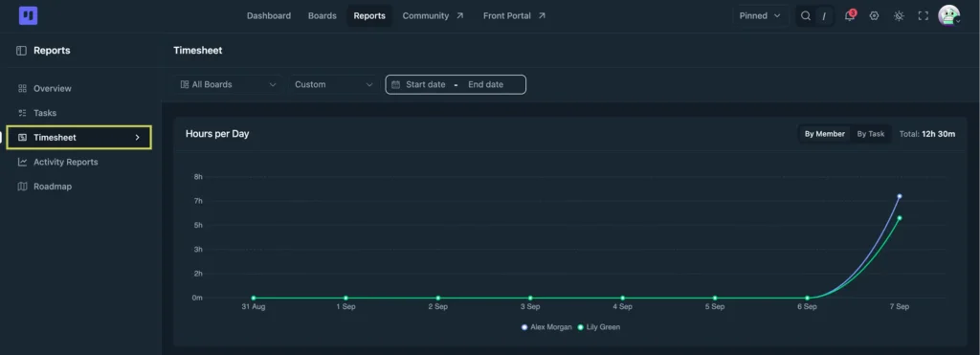Viewport: 980px width, 355px height.
Task: Click the 8h axis label
Action: (x=198, y=177)
